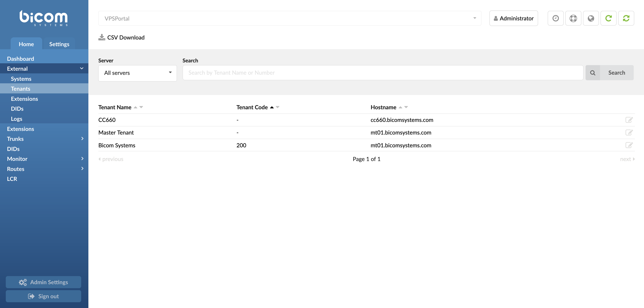This screenshot has height=308, width=644.
Task: Click the CSV download tray icon
Action: [102, 37]
